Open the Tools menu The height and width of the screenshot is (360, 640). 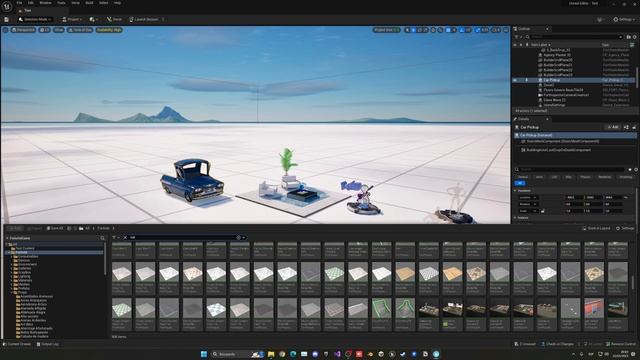pyautogui.click(x=61, y=3)
